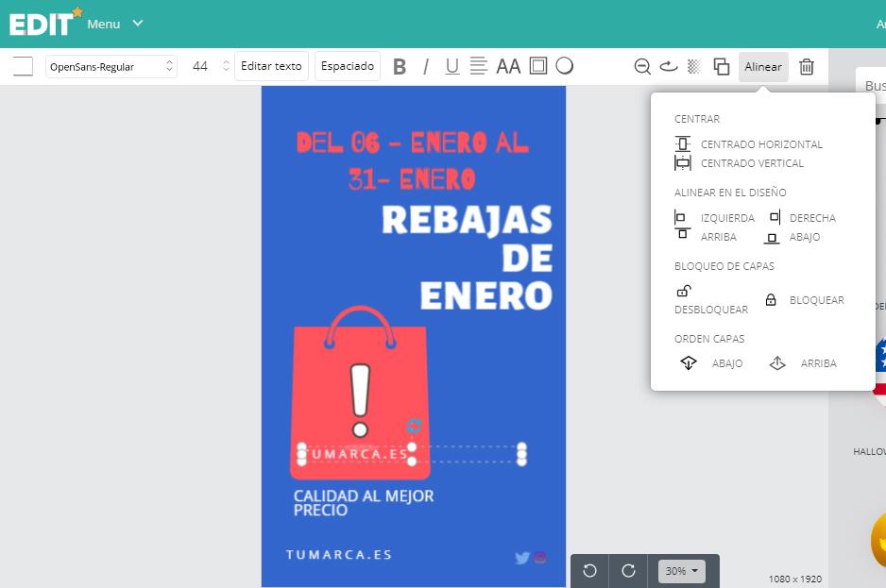Select Centrado Horizontal option
This screenshot has width=886, height=588.
pyautogui.click(x=760, y=144)
